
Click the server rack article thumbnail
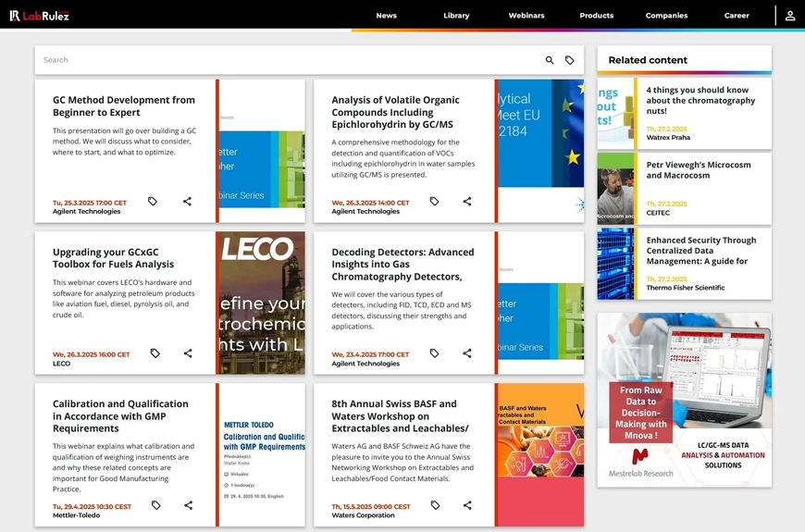click(615, 264)
